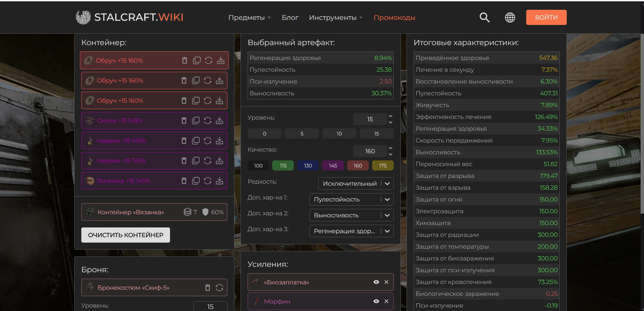Go to the Промокоды page

(x=394, y=18)
